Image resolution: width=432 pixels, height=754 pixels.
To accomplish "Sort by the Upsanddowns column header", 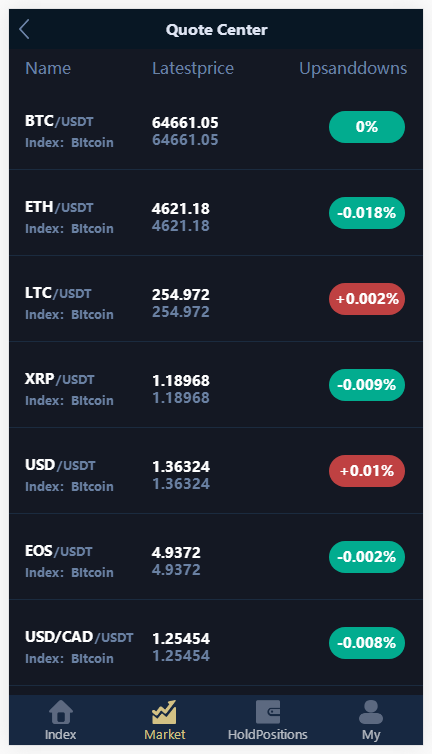I will 353,68.
